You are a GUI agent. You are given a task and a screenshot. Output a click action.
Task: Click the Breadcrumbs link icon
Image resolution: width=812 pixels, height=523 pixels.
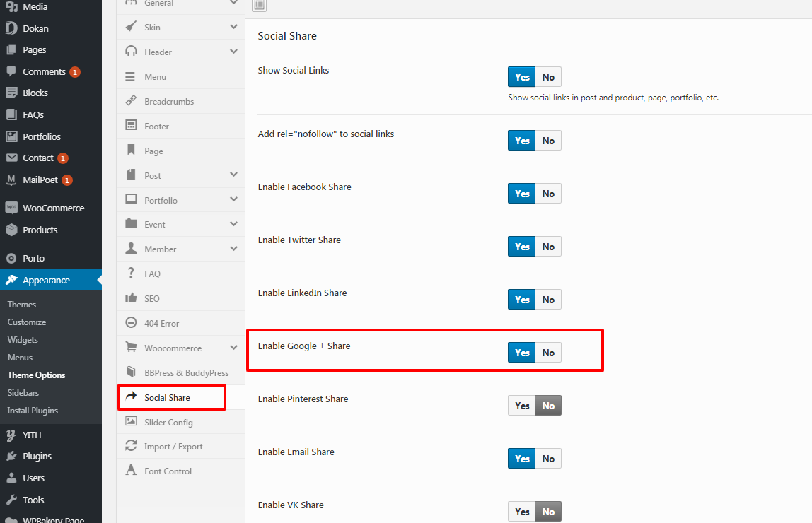pyautogui.click(x=131, y=101)
